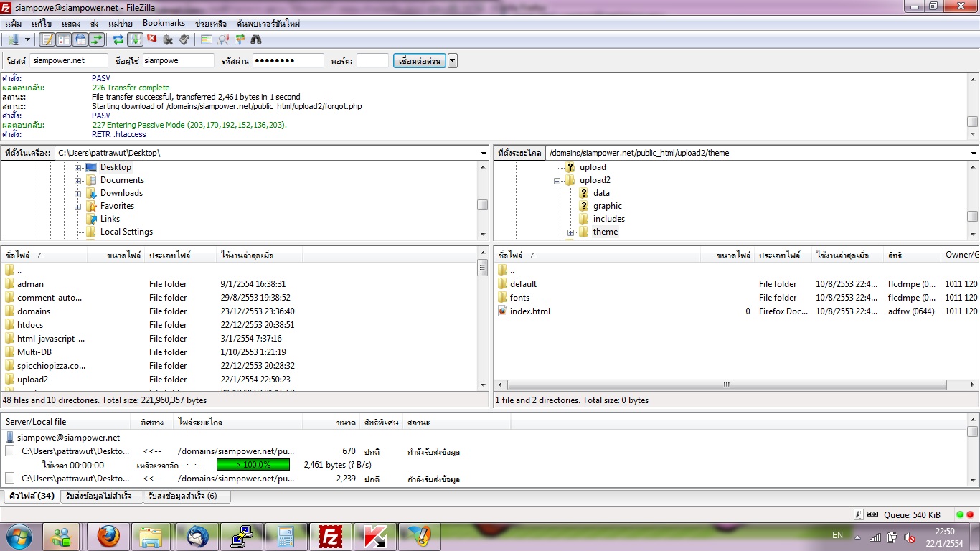Cancel the current operation
This screenshot has height=551, width=980.
click(x=152, y=39)
